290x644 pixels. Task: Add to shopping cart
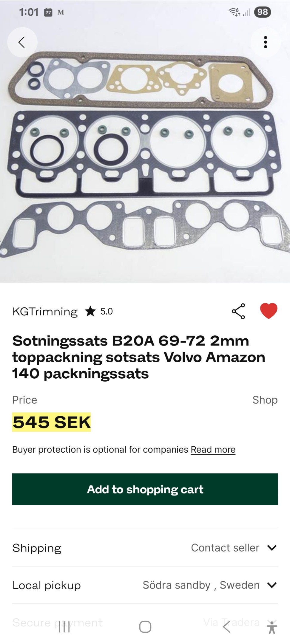click(x=145, y=489)
